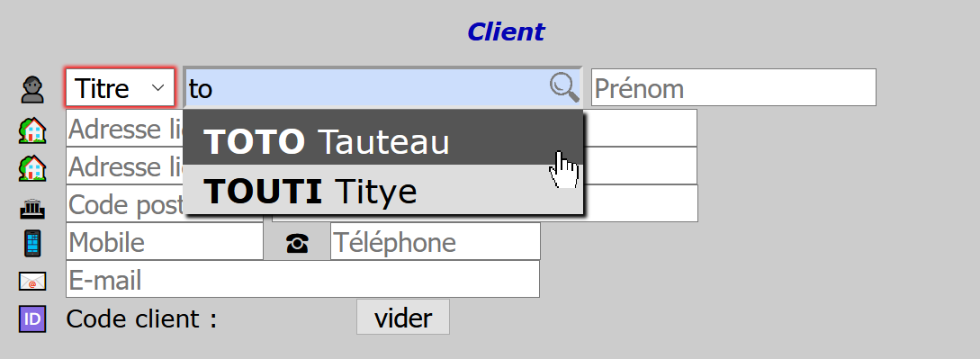Click the mobile phone icon
The width and height of the screenshot is (980, 359).
point(32,243)
